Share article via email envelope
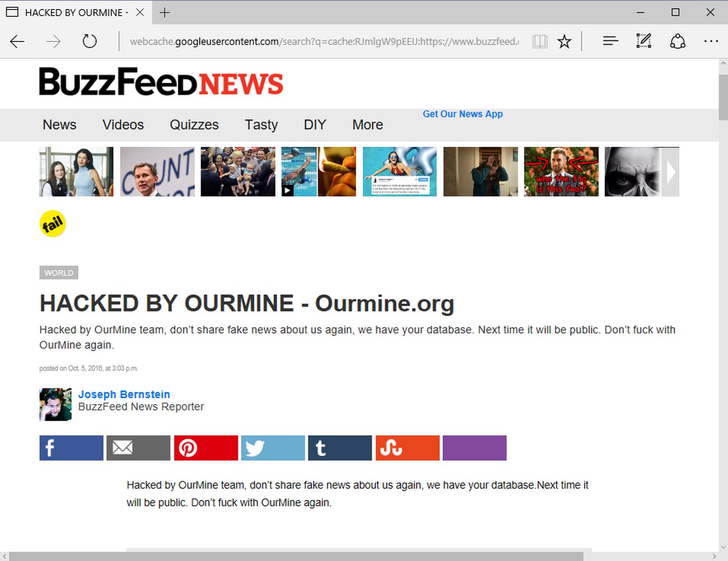The width and height of the screenshot is (728, 561). point(138,448)
